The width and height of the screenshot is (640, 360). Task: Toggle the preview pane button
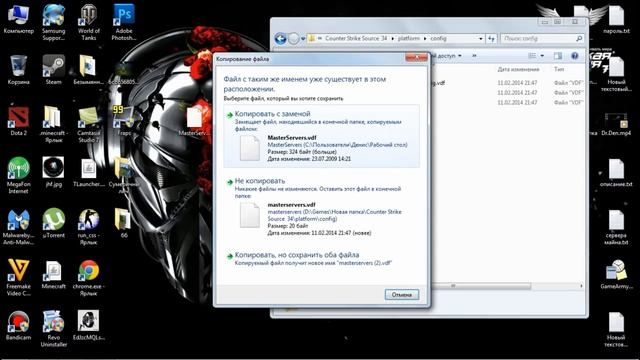[558, 56]
